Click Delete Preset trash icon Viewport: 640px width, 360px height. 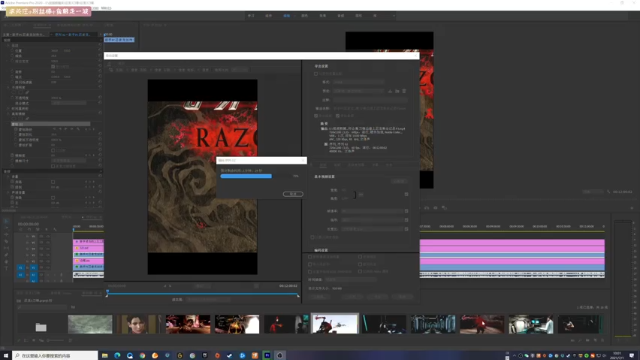(x=404, y=91)
